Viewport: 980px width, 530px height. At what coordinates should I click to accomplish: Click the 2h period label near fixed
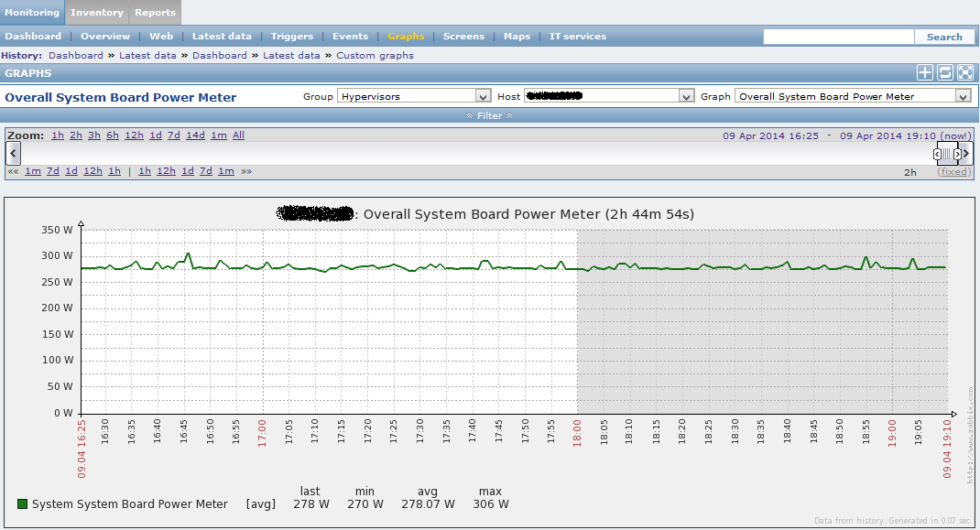(x=910, y=172)
